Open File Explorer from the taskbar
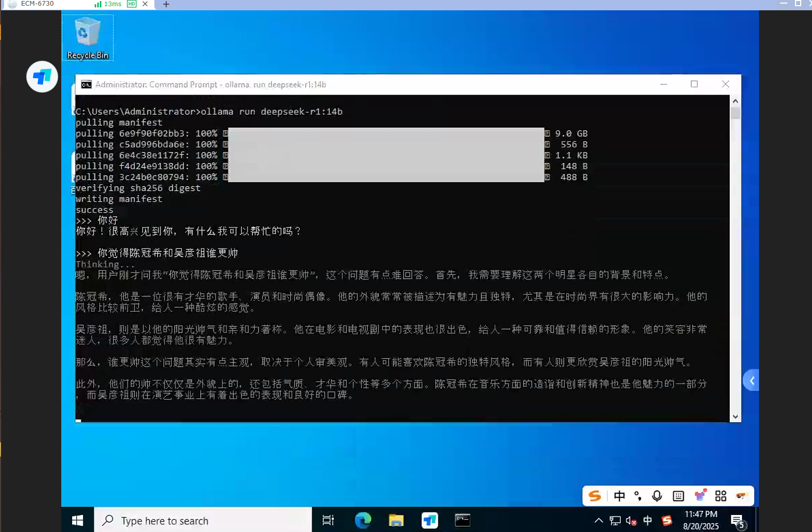This screenshot has width=812, height=532. coord(396,520)
